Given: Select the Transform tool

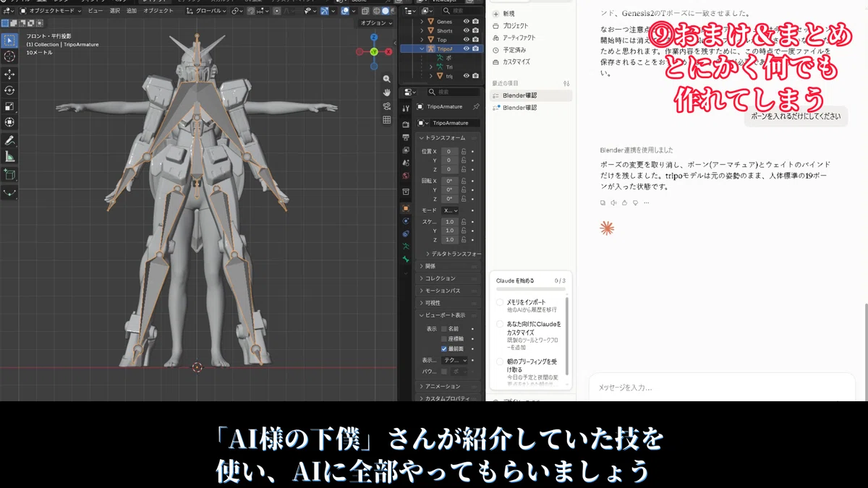Looking at the screenshot, I should [x=9, y=122].
